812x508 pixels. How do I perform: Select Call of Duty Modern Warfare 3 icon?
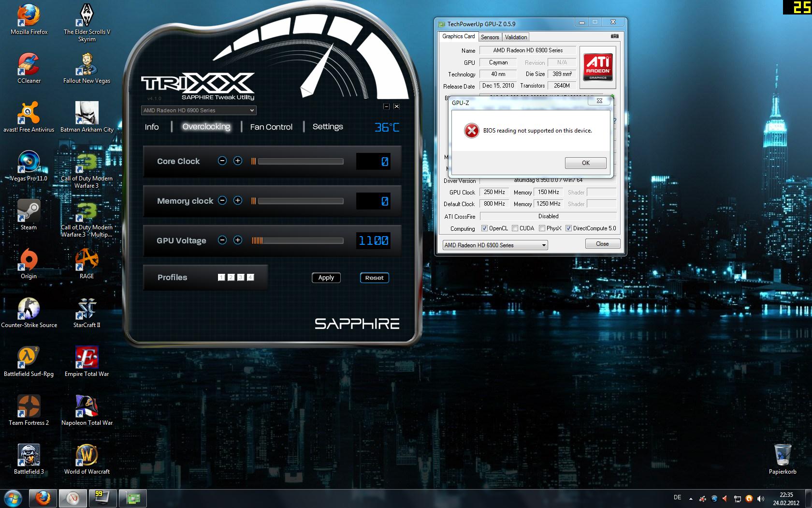(87, 169)
